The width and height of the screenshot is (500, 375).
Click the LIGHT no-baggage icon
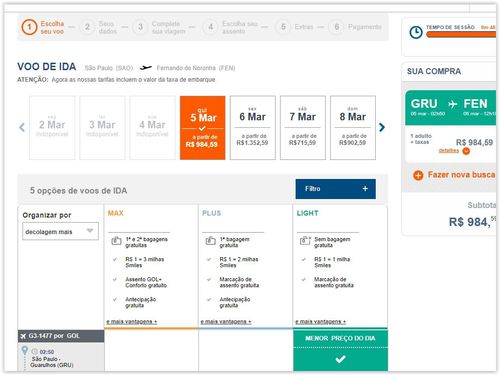coord(305,240)
